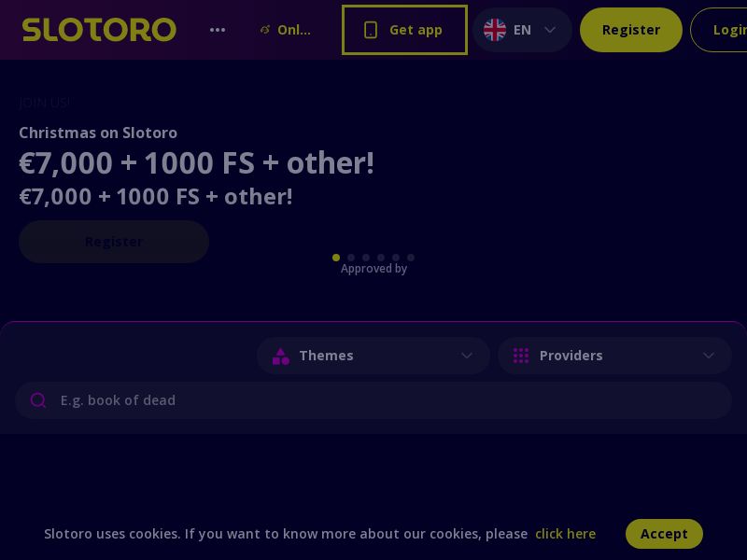Click the Providers grid icon
The image size is (747, 560).
pos(522,356)
